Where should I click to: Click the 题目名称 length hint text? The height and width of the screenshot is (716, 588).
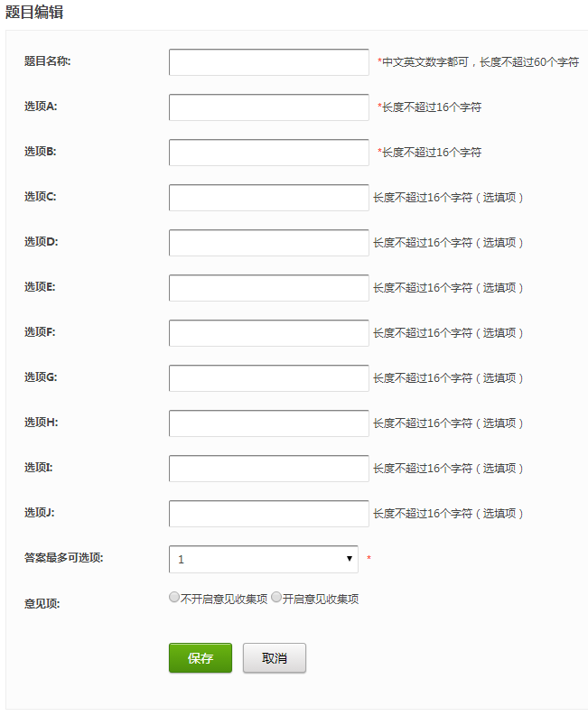(480, 62)
